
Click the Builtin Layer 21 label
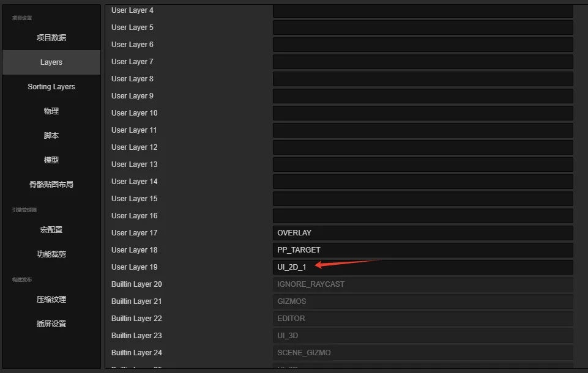[136, 301]
